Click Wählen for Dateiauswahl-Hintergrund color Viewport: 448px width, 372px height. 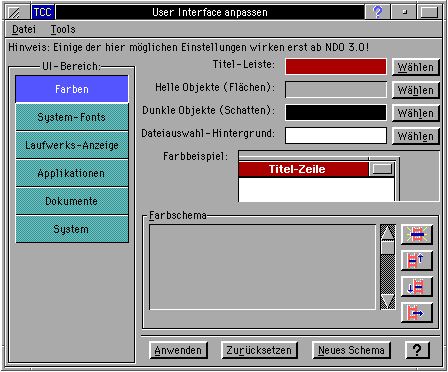(x=416, y=136)
